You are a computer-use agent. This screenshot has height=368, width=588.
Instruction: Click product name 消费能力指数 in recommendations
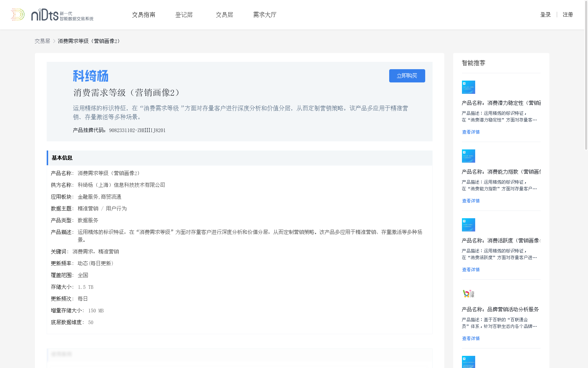click(x=501, y=172)
